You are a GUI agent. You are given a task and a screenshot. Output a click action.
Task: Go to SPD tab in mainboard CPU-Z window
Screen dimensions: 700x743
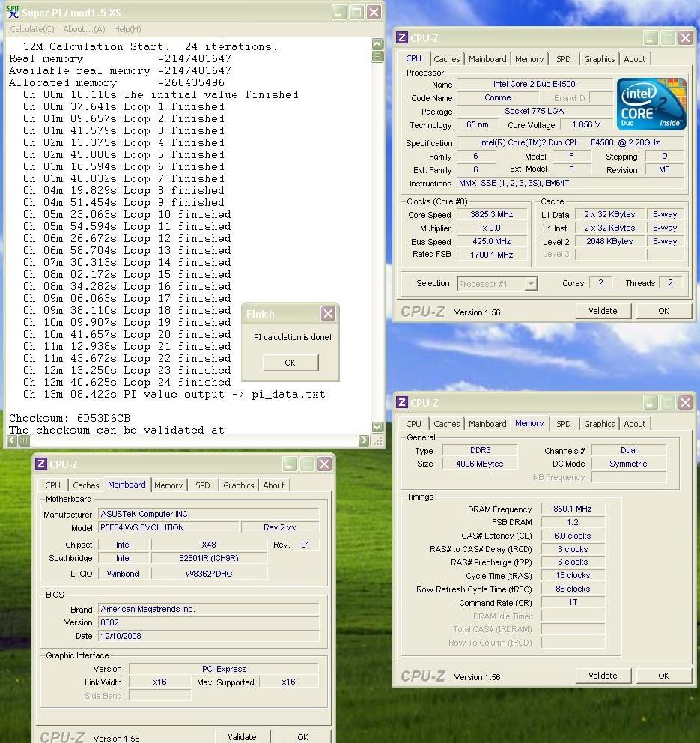pos(203,485)
